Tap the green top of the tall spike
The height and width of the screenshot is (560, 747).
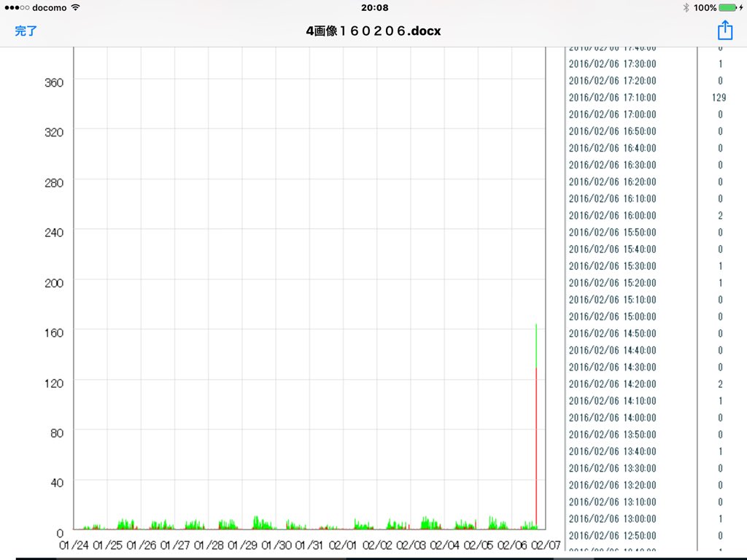click(536, 346)
